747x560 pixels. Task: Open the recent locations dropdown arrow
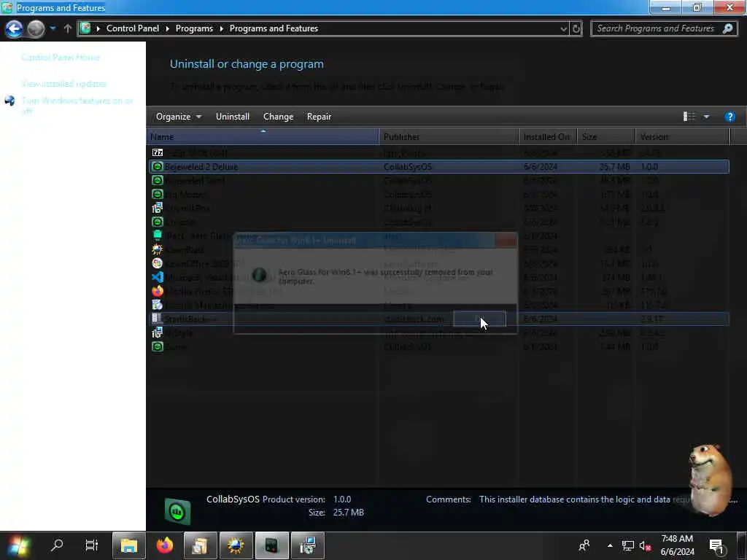[53, 28]
